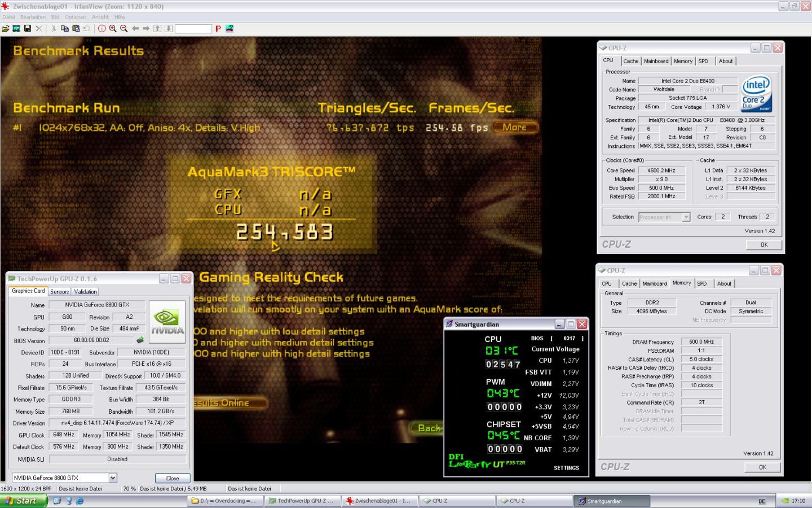Open Mainboard tab in the CPU-Z processor window

click(x=656, y=61)
